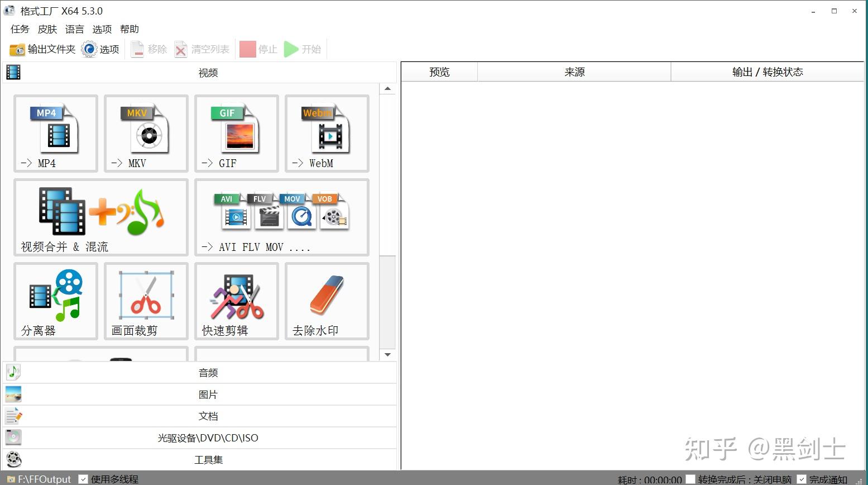Click the 输出 / 转换状态 column header

768,72
